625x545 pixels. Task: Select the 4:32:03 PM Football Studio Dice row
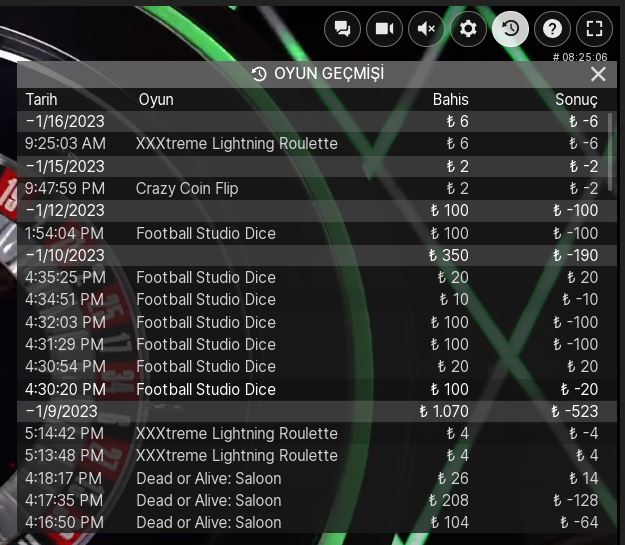point(317,322)
